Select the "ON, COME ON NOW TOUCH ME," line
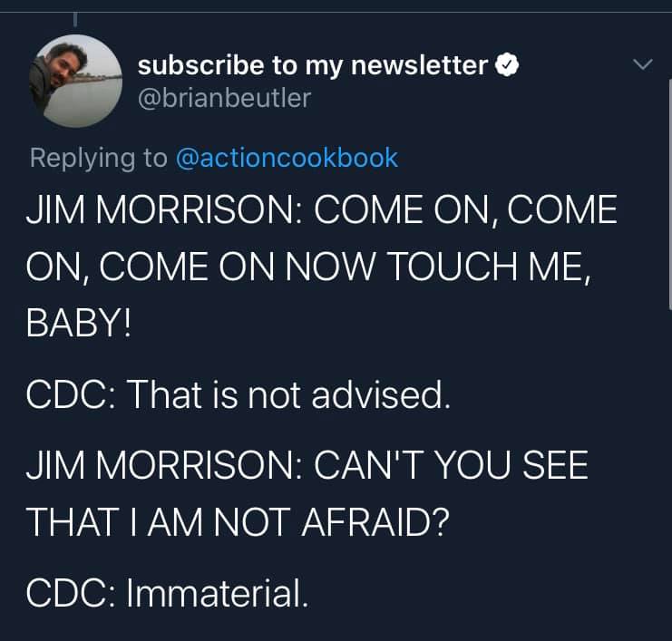672x641 pixels. point(309,267)
